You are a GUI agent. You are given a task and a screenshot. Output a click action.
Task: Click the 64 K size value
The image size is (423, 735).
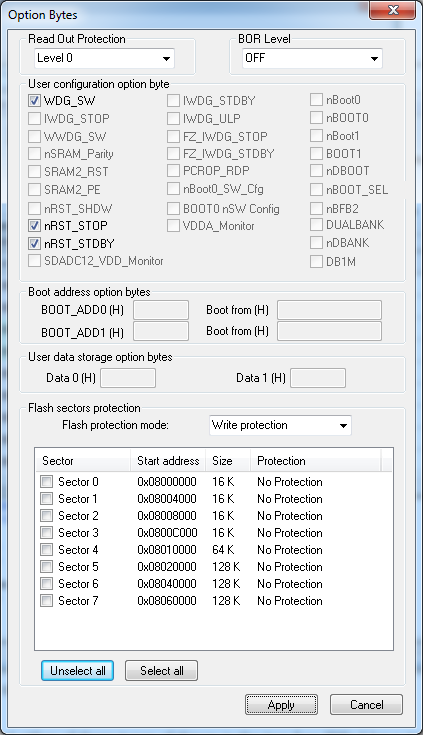coord(223,550)
